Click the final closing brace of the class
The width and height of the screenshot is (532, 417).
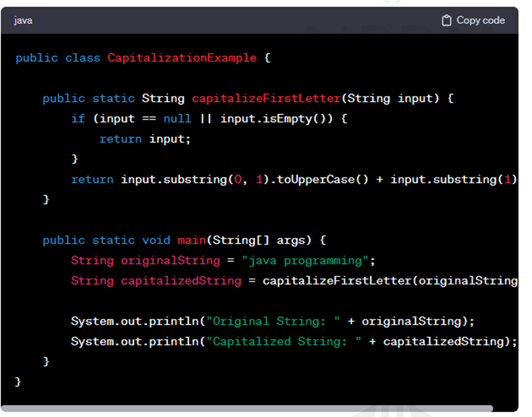pos(18,382)
